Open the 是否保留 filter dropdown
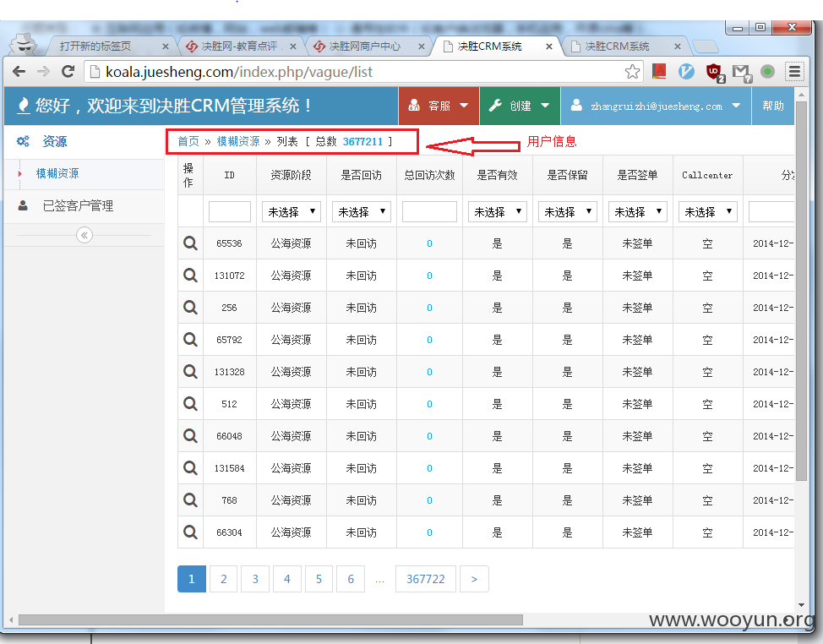This screenshot has width=823, height=644. (x=568, y=211)
